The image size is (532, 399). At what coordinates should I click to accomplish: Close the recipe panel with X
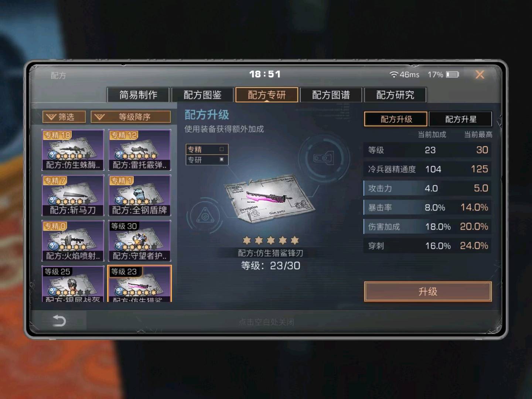(x=480, y=75)
